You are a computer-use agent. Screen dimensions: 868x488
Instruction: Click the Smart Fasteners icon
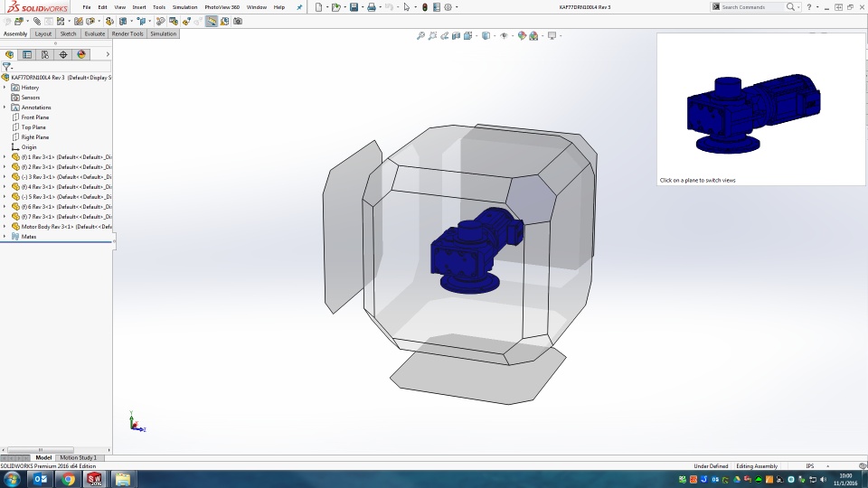[78, 21]
